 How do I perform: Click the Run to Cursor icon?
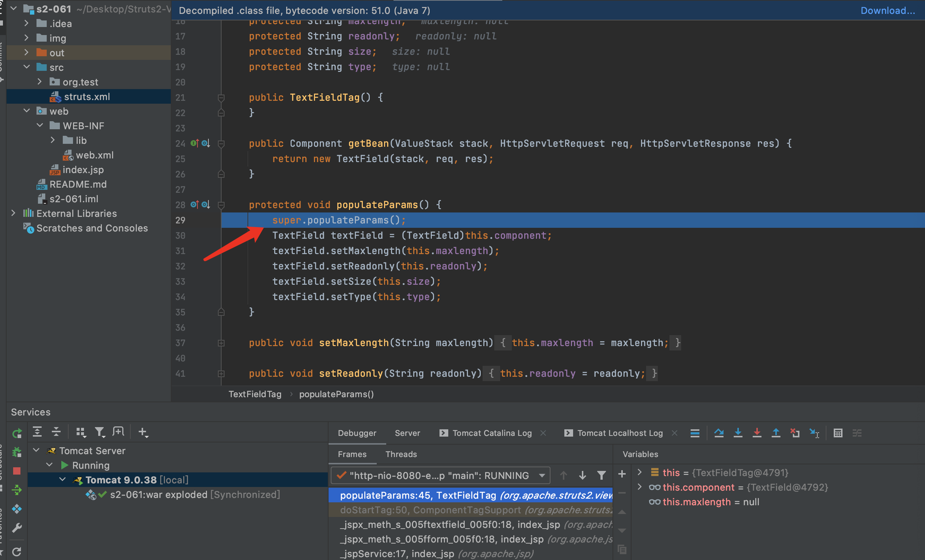814,433
